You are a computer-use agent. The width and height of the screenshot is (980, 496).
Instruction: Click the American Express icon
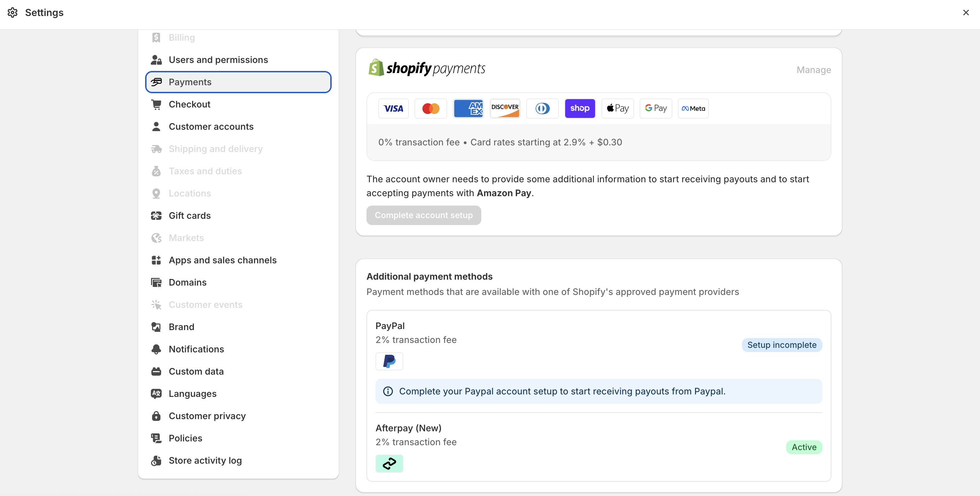[x=468, y=109]
